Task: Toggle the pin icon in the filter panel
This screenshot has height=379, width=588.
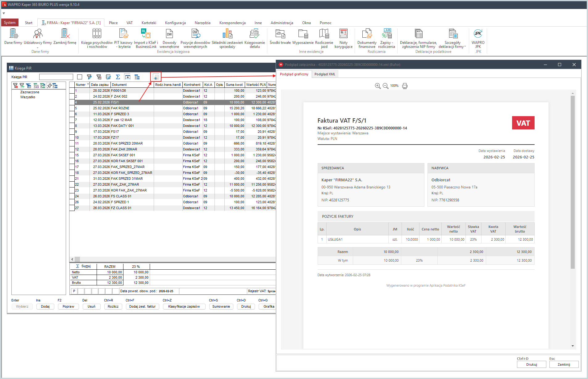Action: coord(49,86)
